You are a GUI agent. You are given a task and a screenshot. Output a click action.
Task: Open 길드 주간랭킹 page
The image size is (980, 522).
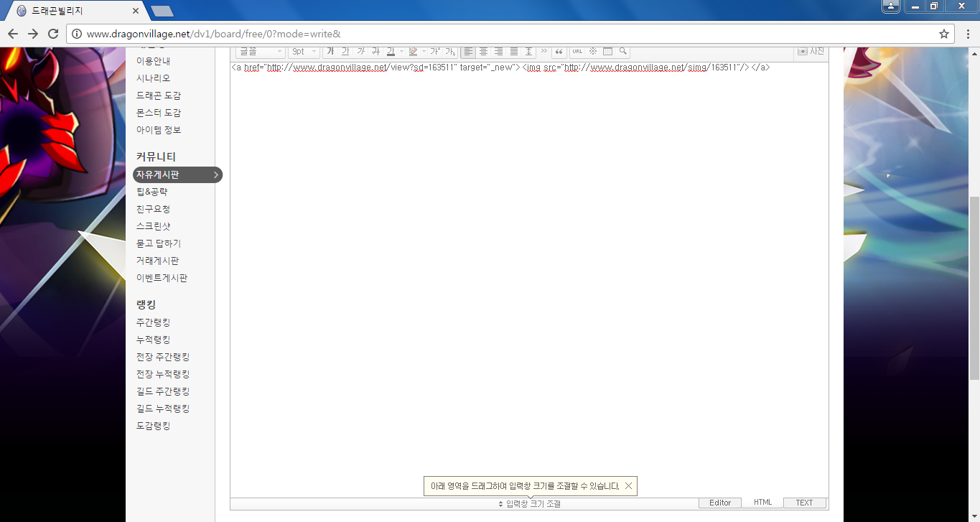pyautogui.click(x=163, y=391)
